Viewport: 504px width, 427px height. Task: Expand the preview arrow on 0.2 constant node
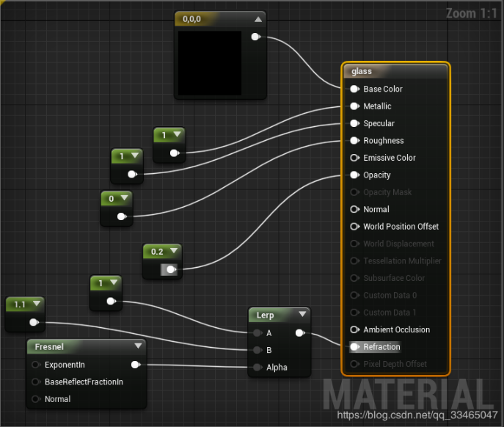(174, 250)
